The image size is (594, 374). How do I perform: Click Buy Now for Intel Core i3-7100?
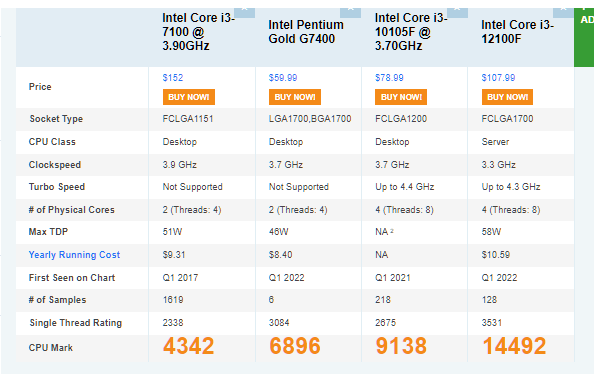click(x=189, y=97)
